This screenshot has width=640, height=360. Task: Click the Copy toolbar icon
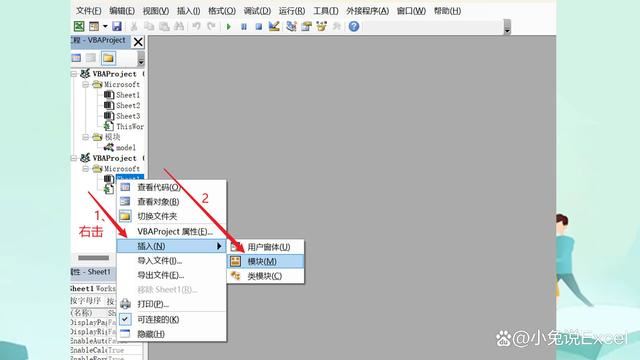(149, 27)
